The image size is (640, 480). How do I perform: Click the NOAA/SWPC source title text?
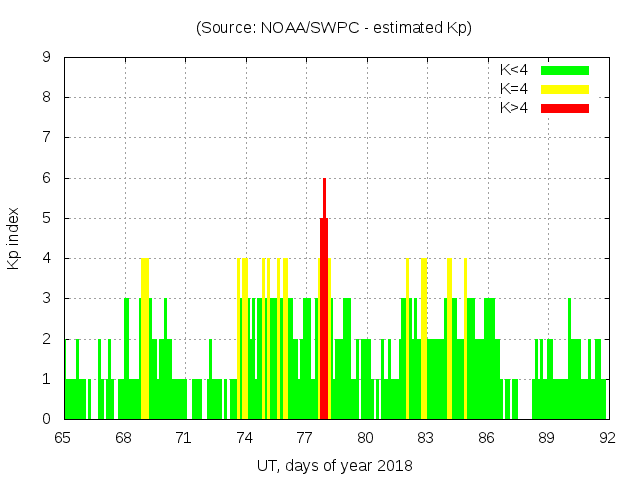pyautogui.click(x=334, y=28)
